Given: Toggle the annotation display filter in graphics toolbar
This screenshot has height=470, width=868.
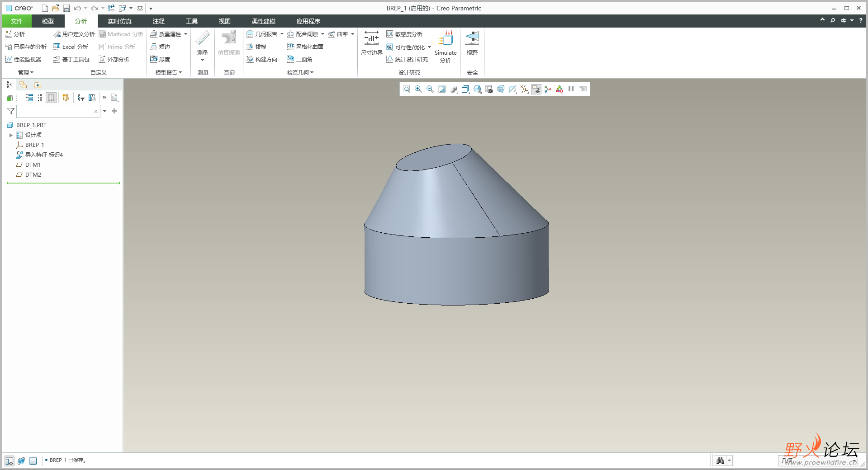Looking at the screenshot, I should (x=536, y=89).
